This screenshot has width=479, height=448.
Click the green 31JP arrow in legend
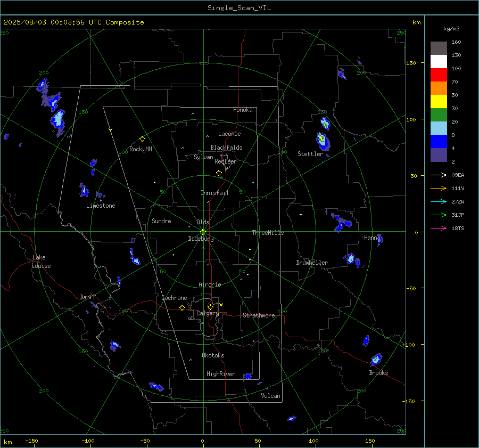439,215
